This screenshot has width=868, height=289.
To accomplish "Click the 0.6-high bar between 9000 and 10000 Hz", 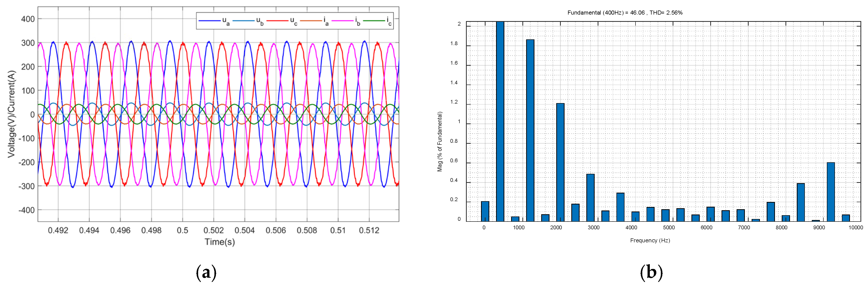I will 831,192.
